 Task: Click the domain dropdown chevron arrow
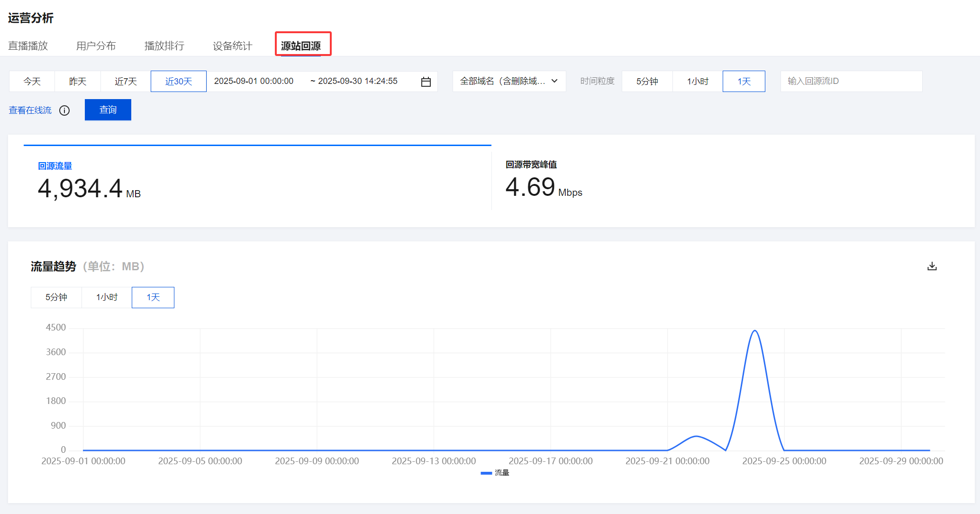554,81
